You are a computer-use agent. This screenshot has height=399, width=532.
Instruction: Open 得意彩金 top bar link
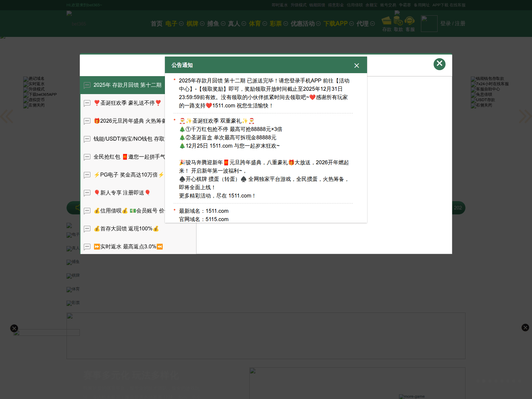pyautogui.click(x=336, y=5)
